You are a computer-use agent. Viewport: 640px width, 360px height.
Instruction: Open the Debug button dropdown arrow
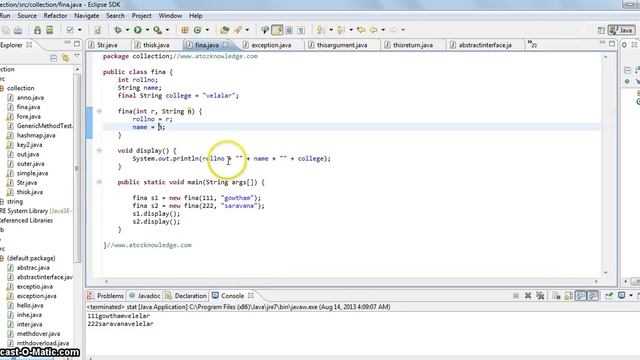(127, 30)
